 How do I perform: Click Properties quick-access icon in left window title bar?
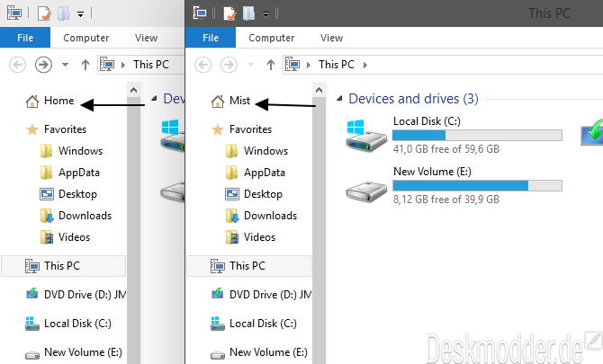44,13
